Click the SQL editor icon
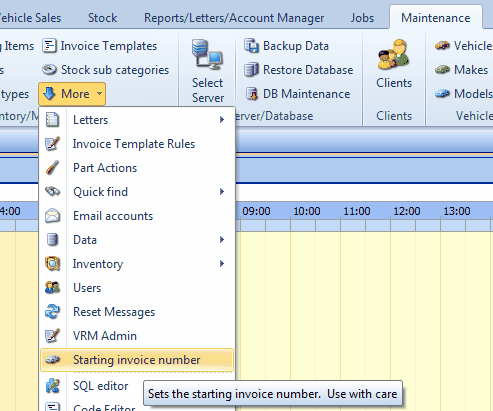 tap(53, 386)
